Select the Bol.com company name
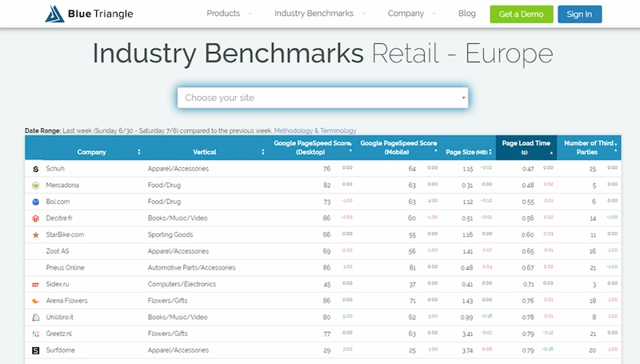Screen dimensions: 640x364 click(x=58, y=202)
